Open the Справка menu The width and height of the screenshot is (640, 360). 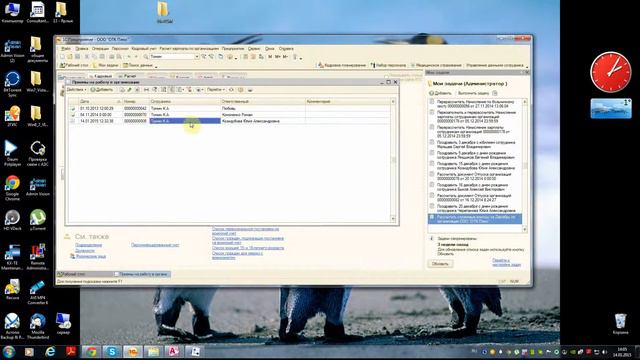coord(286,49)
